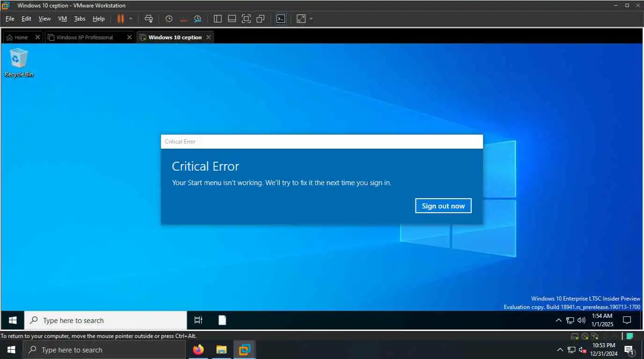Open Firefox from the host taskbar
The image size is (644, 359).
pos(198,350)
